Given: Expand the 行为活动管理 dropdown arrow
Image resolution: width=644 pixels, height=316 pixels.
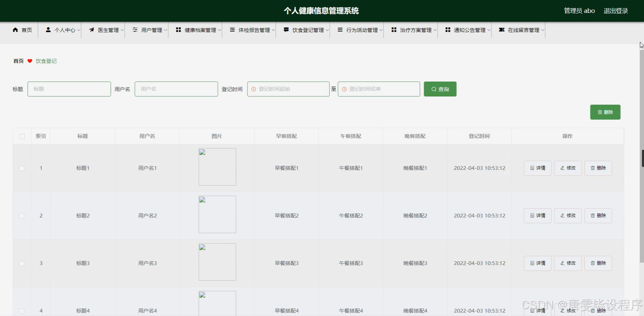Looking at the screenshot, I should tap(381, 30).
